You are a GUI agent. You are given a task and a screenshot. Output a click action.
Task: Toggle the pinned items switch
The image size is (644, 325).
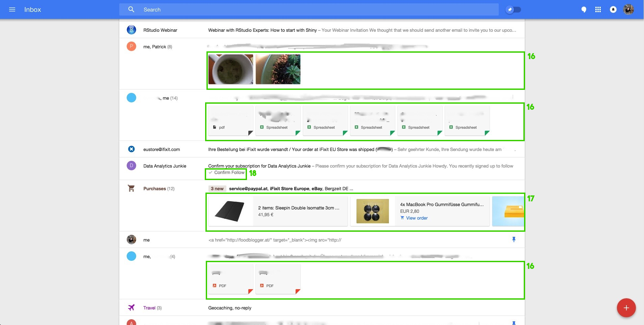tap(513, 9)
